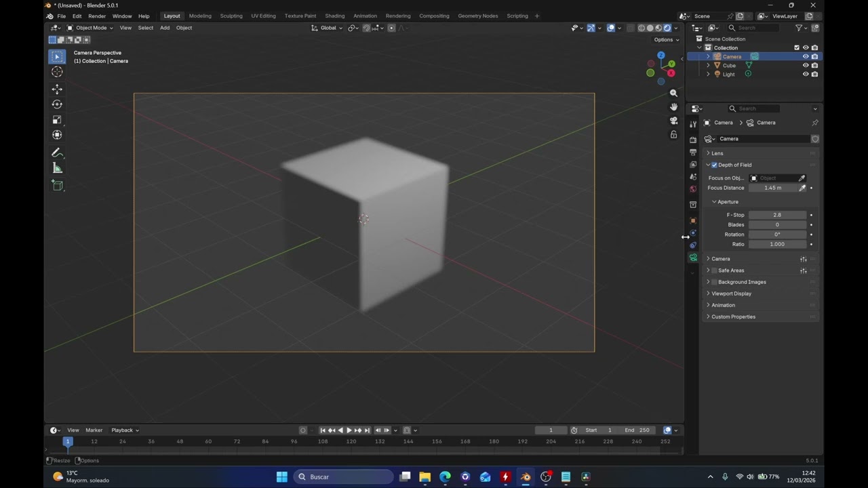Open the Tool properties tab
This screenshot has width=868, height=488.
[693, 124]
